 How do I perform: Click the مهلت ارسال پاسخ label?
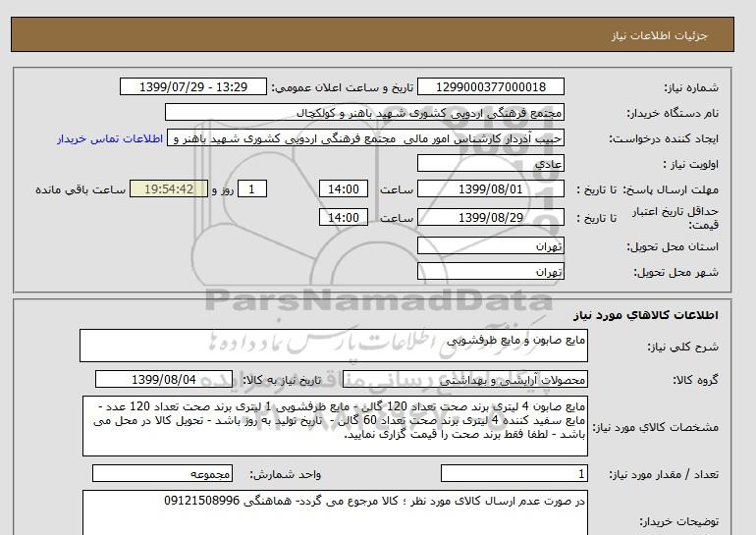point(671,189)
